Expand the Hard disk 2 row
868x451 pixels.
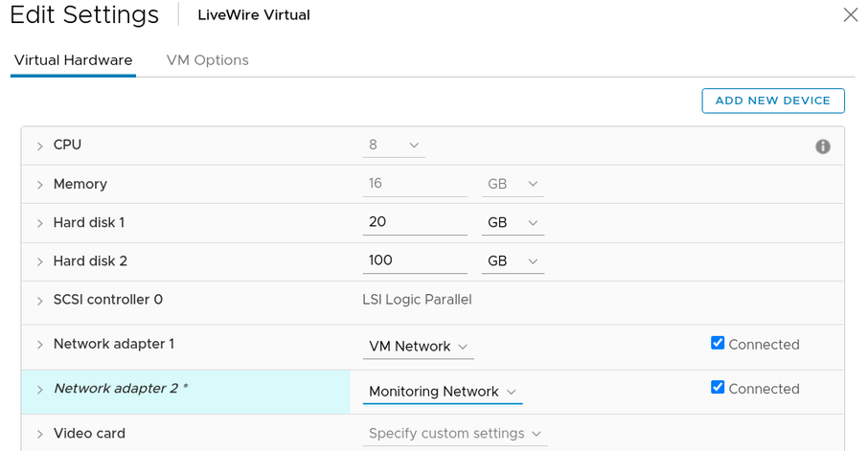(40, 261)
